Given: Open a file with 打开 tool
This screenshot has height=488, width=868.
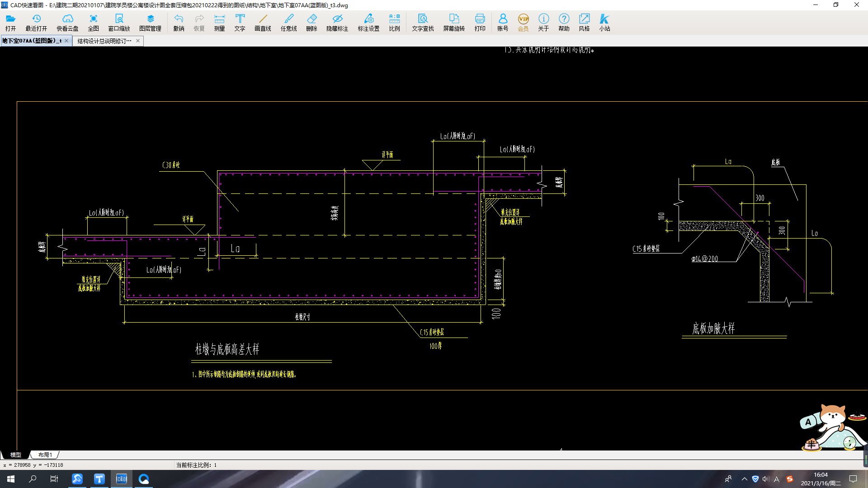Looking at the screenshot, I should tap(10, 23).
